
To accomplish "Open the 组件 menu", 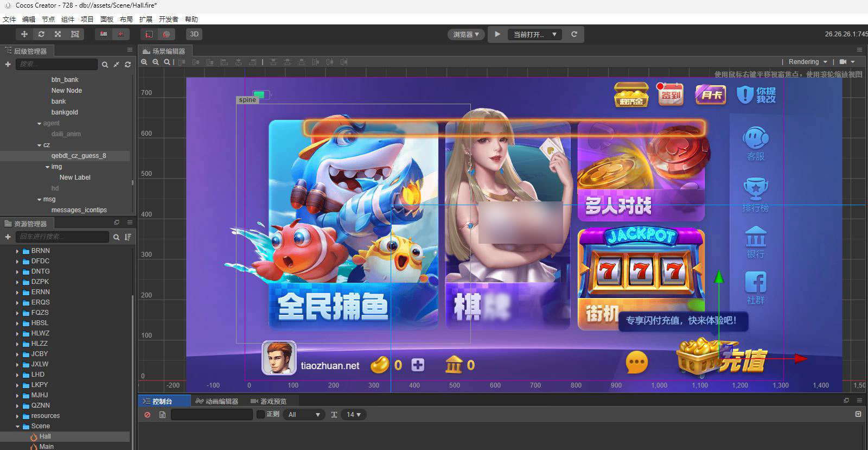I will tap(68, 19).
